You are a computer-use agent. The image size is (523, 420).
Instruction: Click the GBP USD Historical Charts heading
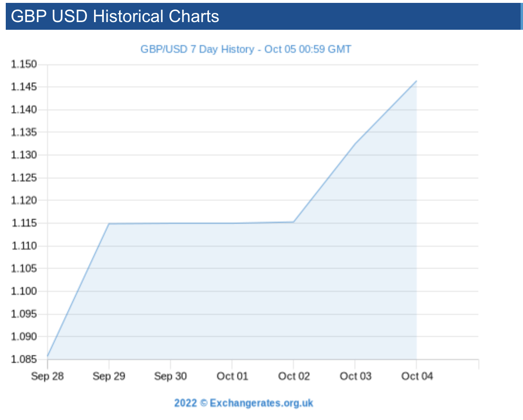[x=115, y=16]
